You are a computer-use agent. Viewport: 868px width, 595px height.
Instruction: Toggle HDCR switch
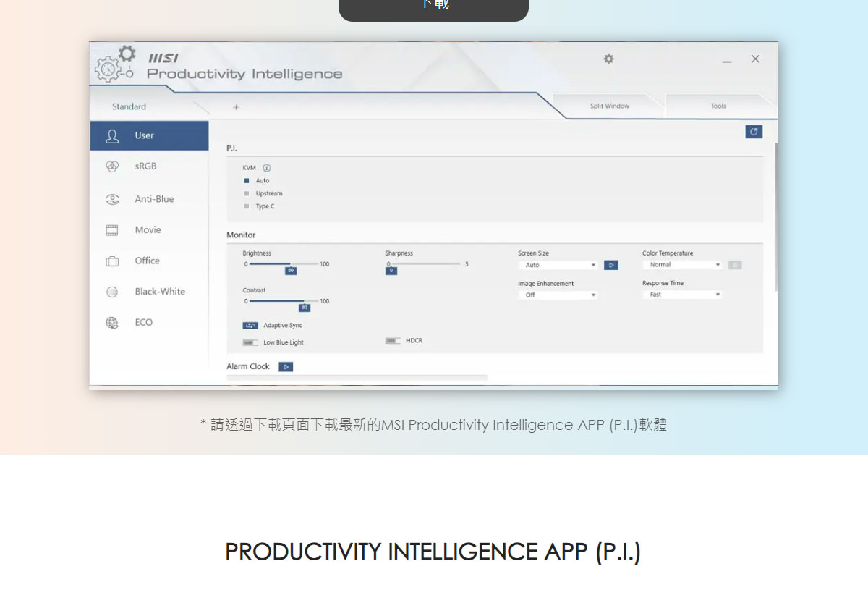pyautogui.click(x=393, y=340)
